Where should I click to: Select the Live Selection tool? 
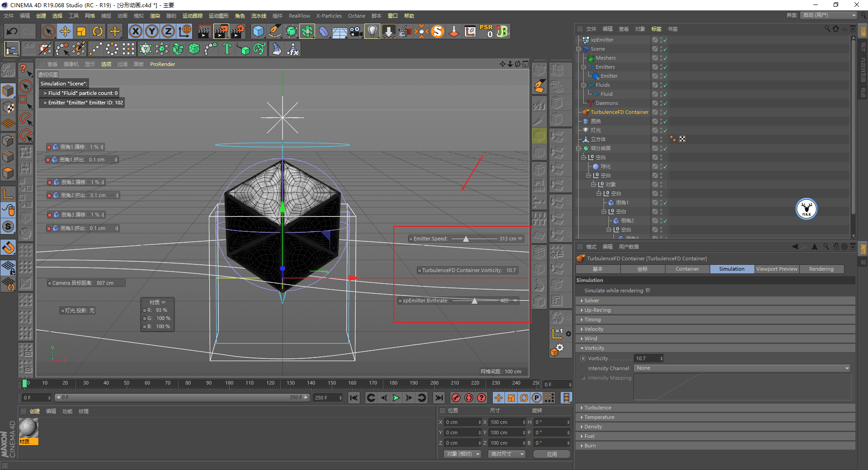click(x=48, y=31)
